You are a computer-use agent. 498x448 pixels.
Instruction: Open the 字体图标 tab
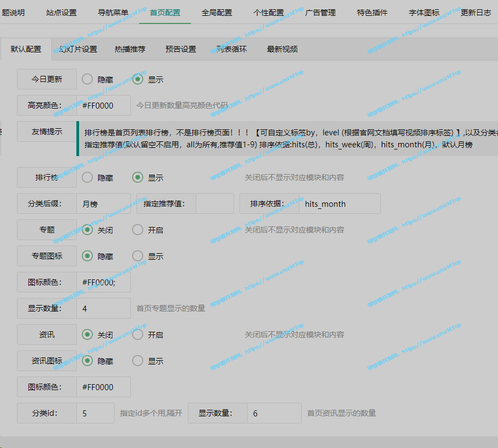click(x=424, y=13)
